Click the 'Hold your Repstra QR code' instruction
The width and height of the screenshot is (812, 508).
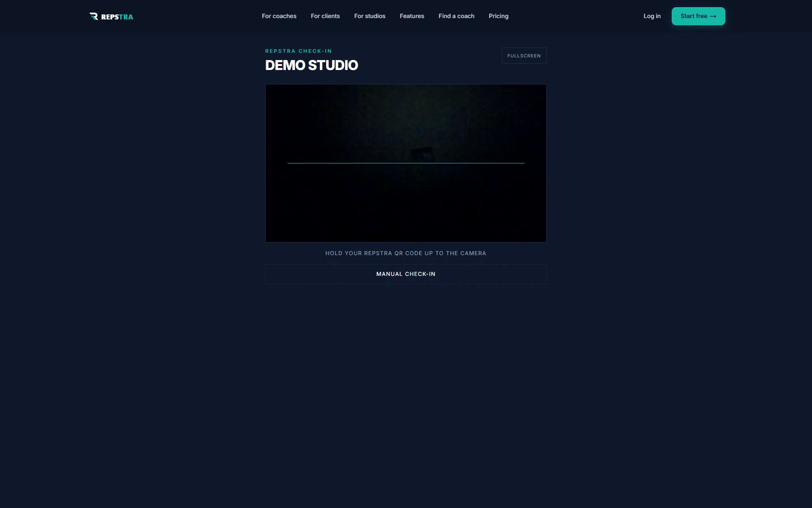point(406,253)
